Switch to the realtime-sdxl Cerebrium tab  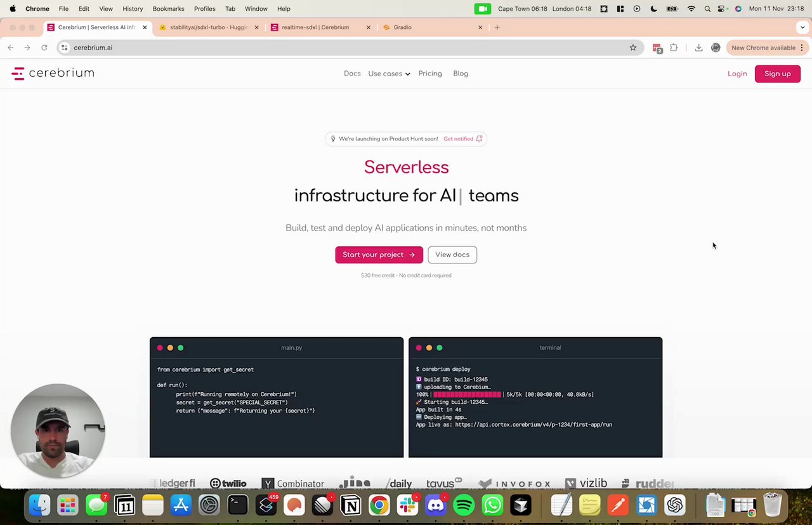click(x=320, y=27)
